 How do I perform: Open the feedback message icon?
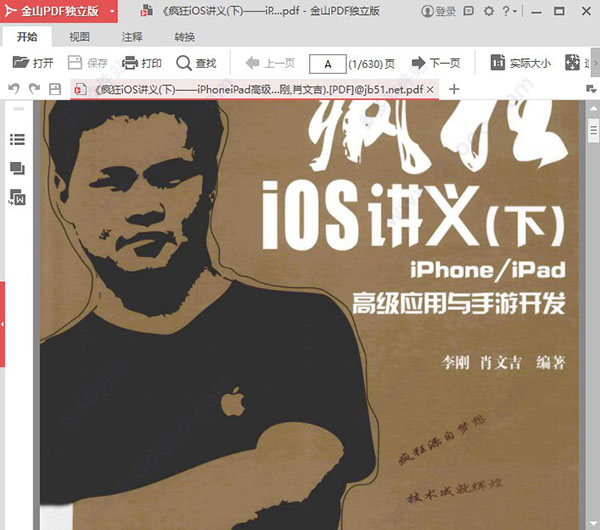(468, 11)
